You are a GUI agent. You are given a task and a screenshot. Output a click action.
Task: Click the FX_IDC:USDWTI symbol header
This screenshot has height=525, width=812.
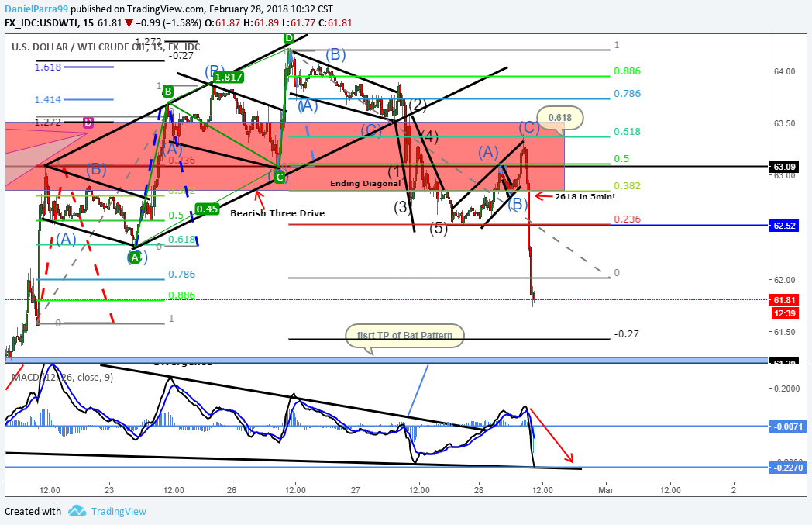tap(43, 22)
